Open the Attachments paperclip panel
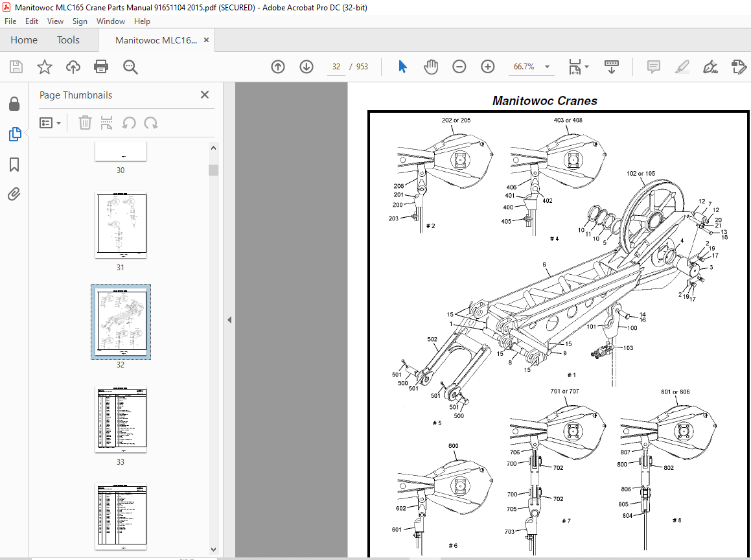 point(14,194)
